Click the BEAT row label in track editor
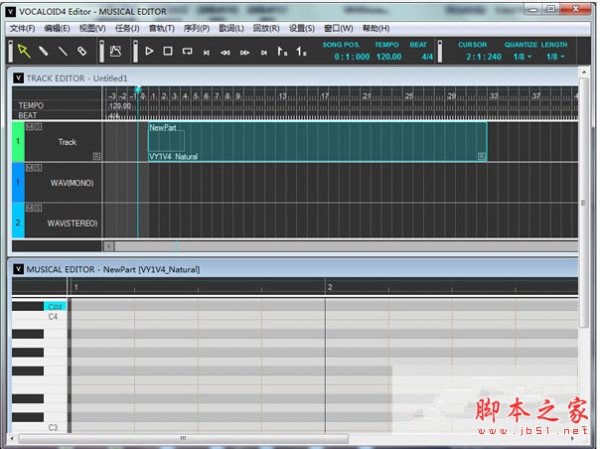 pyautogui.click(x=28, y=115)
